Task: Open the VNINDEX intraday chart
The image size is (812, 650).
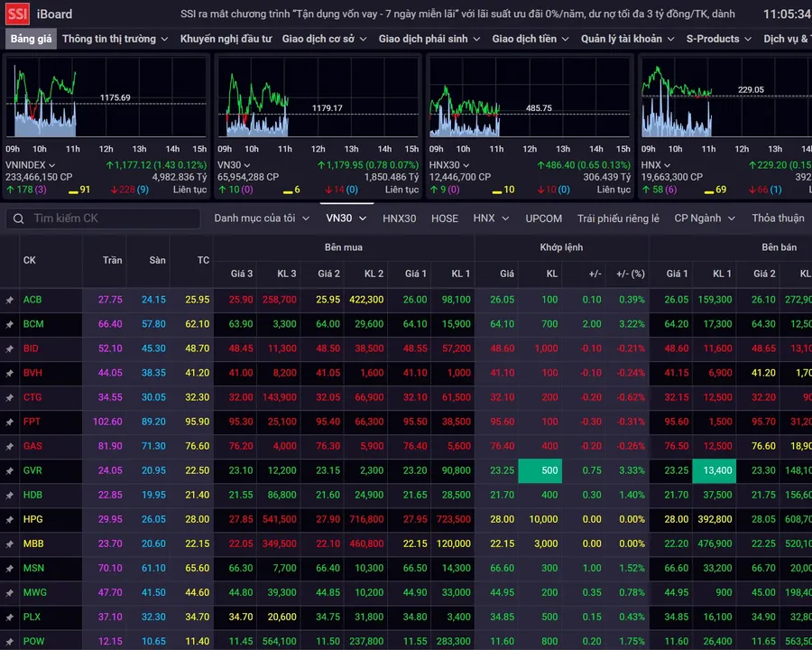Action: click(x=106, y=97)
